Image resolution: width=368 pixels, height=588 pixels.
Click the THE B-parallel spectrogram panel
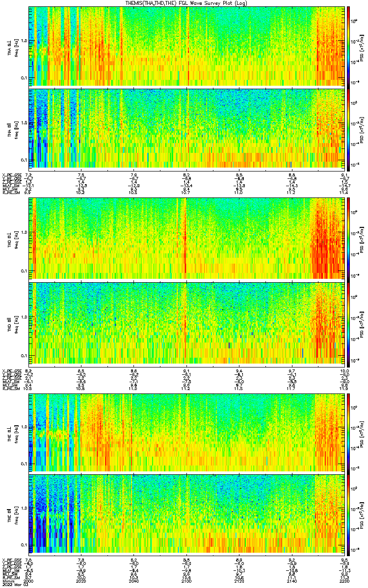point(186,514)
